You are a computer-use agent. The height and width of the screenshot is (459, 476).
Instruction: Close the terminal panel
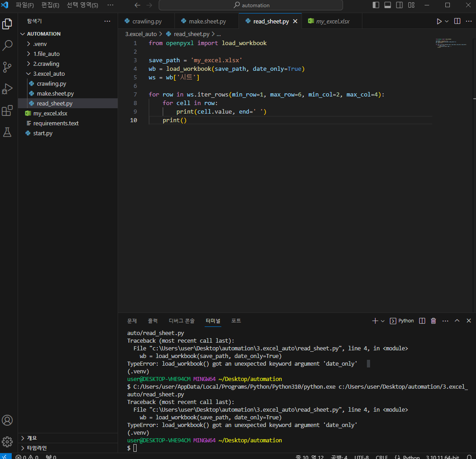pyautogui.click(x=469, y=321)
